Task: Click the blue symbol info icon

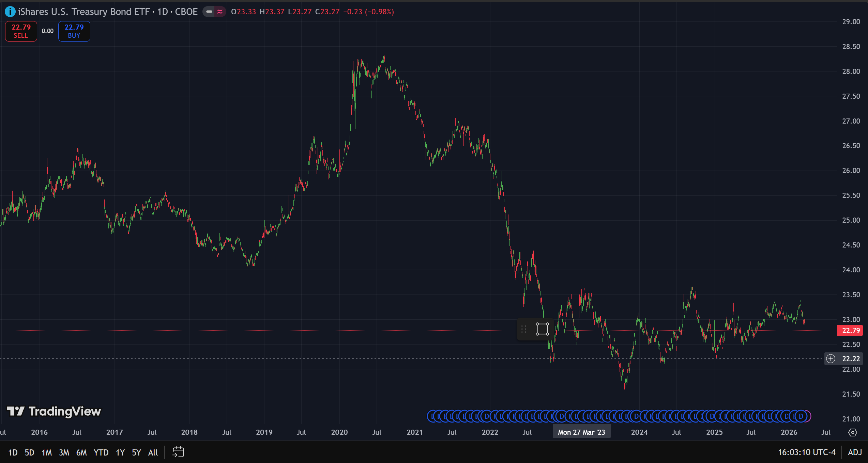Action: [x=10, y=12]
